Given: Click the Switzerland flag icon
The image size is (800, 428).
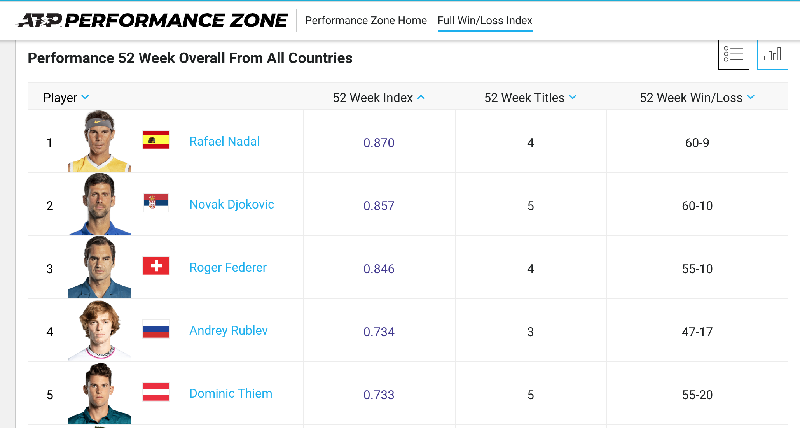Looking at the screenshot, I should pos(156,266).
